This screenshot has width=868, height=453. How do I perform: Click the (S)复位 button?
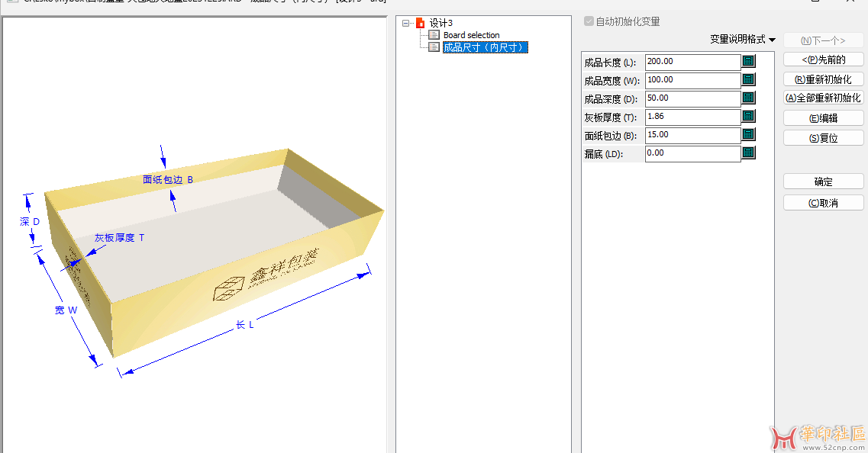pyautogui.click(x=823, y=138)
